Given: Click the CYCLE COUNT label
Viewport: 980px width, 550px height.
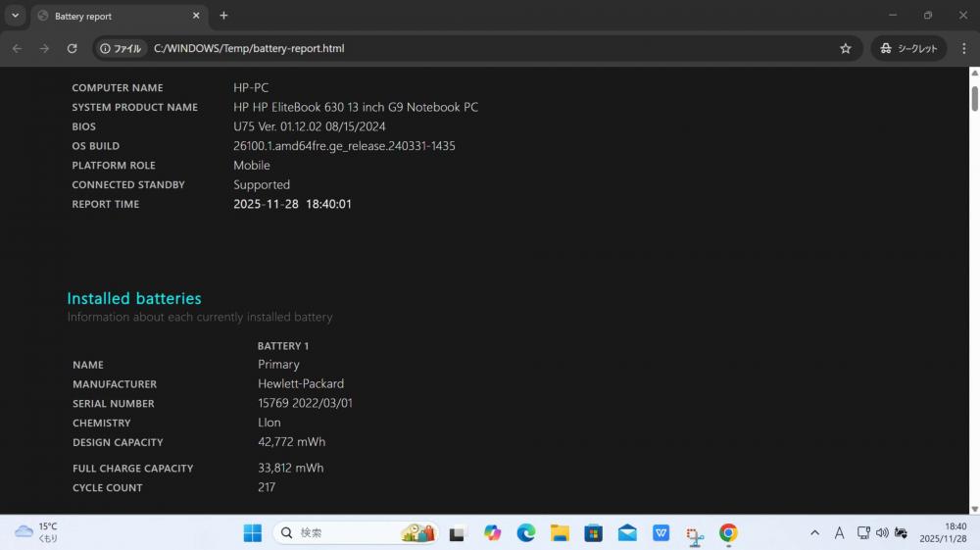Looking at the screenshot, I should click(107, 487).
